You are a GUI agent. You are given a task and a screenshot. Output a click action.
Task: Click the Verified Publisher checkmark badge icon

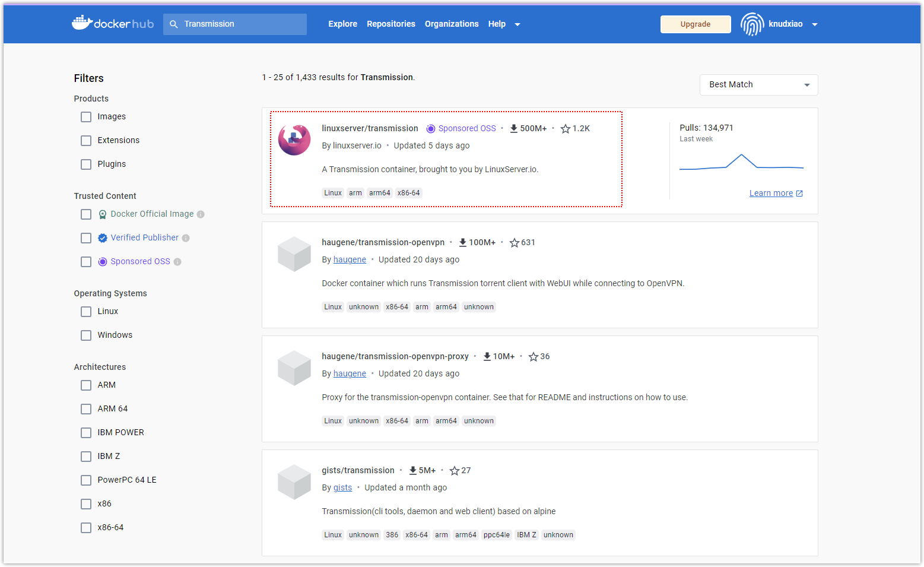(103, 238)
